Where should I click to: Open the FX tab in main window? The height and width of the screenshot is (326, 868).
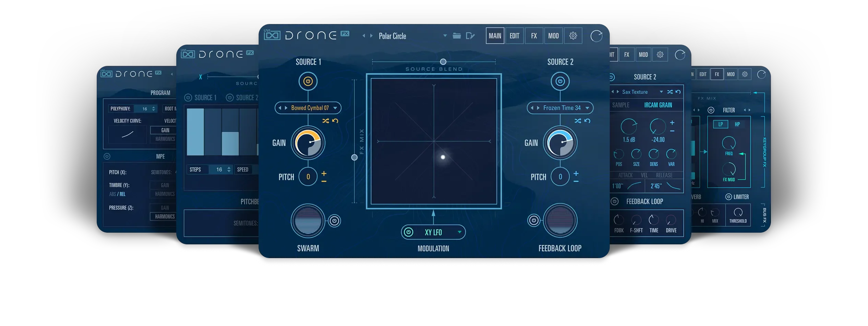(534, 36)
